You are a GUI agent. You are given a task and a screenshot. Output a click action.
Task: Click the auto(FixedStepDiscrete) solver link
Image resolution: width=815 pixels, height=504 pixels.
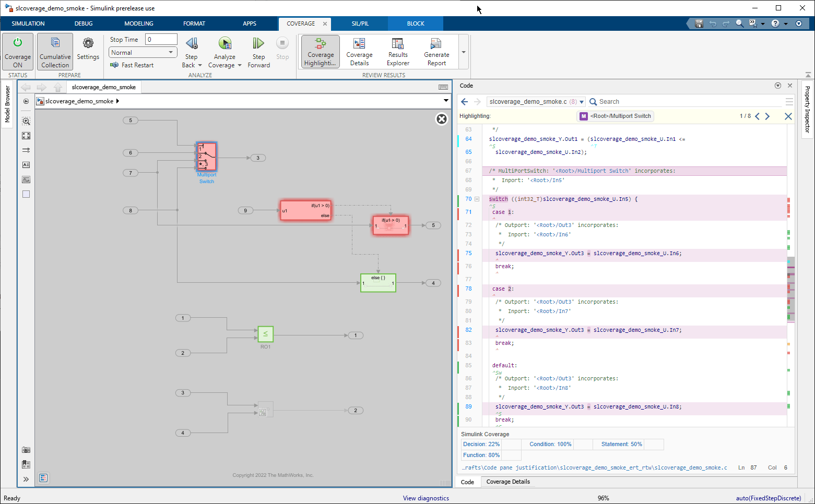point(769,498)
